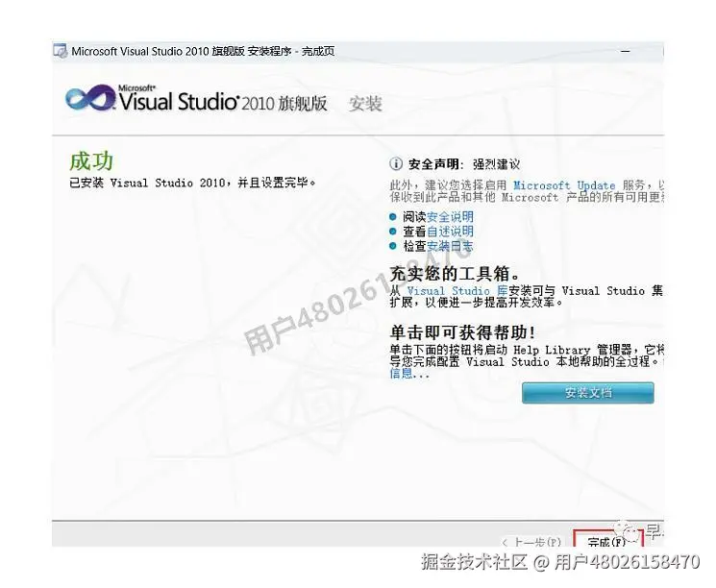Click the 安装文档 button
Image resolution: width=716 pixels, height=588 pixels.
(587, 393)
